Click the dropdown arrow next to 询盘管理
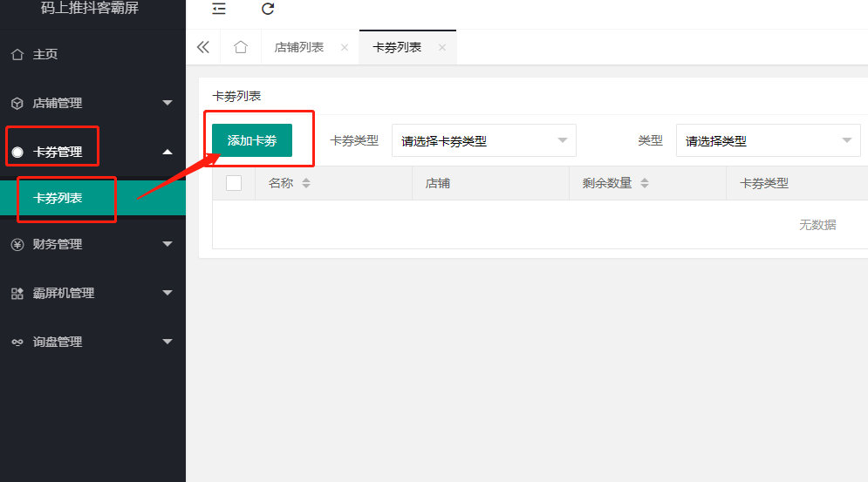868x482 pixels. (x=167, y=342)
